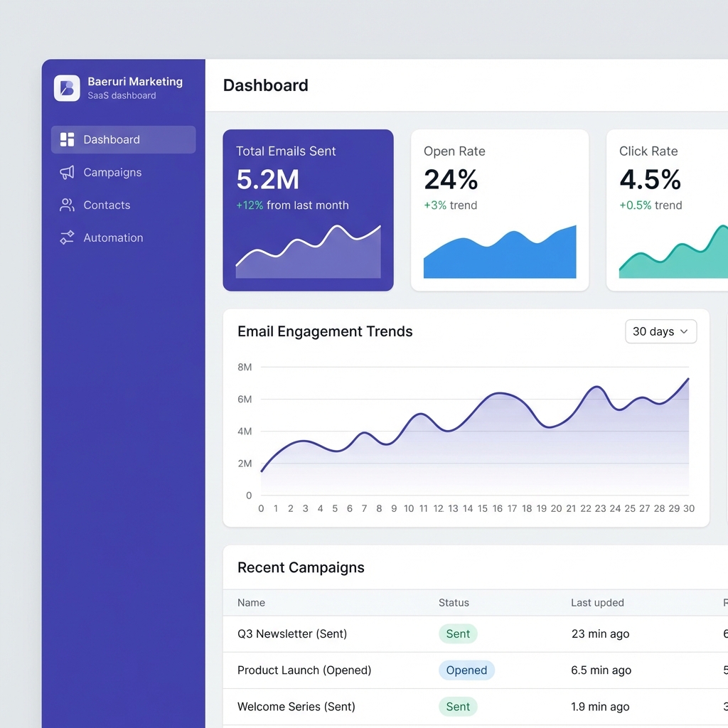This screenshot has width=728, height=728.
Task: Sort by the Name column header
Action: 251,602
